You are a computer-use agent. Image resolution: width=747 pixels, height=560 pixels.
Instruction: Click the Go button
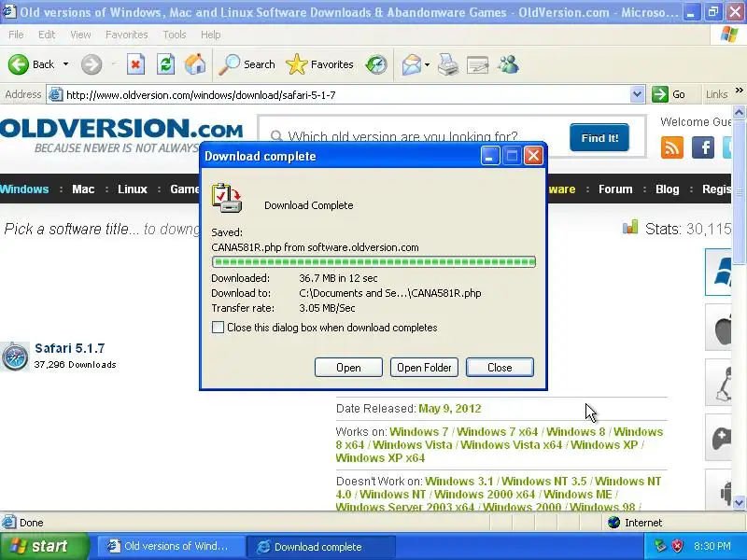tap(669, 95)
